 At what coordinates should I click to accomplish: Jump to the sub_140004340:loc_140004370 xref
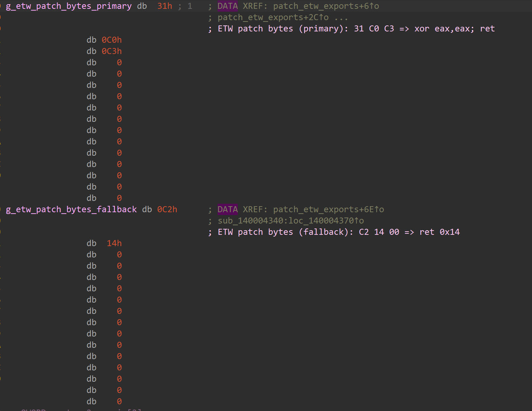tap(290, 221)
